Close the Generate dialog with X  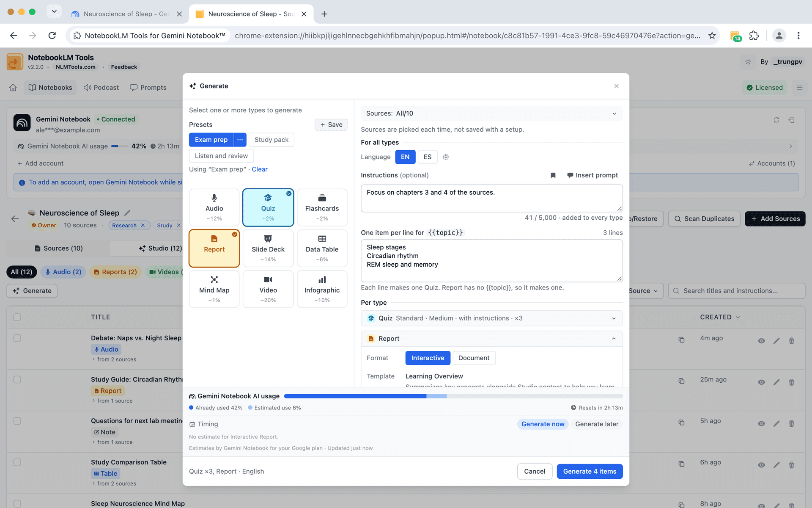pyautogui.click(x=616, y=86)
